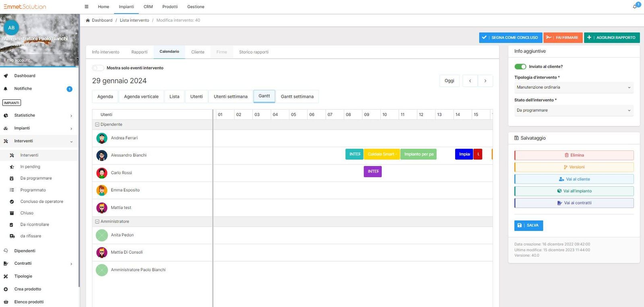The image size is (644, 307).
Task: Collapse the Amministratore group
Action: 97,222
